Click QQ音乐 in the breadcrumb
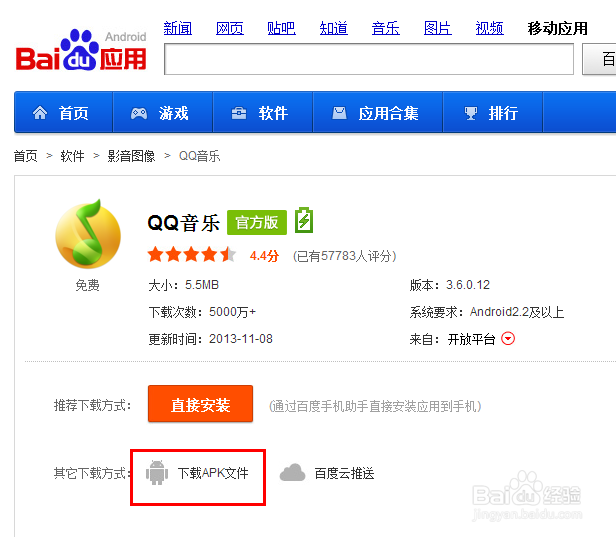The height and width of the screenshot is (537, 616). point(200,156)
